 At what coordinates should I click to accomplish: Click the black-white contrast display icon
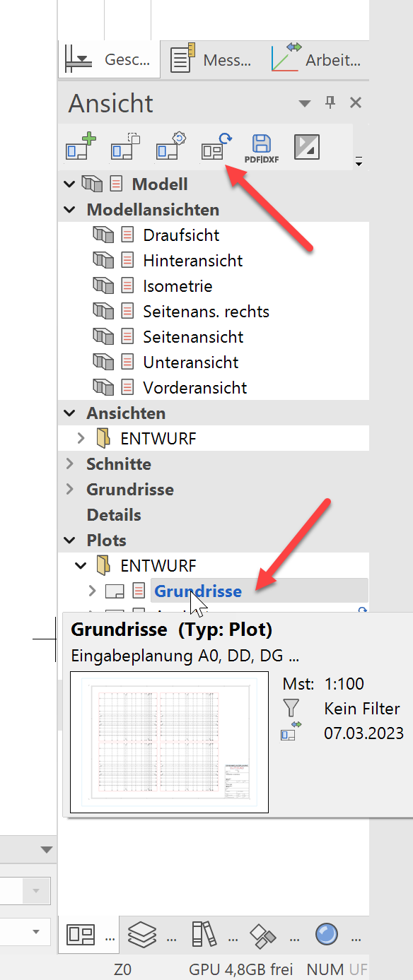click(x=307, y=146)
